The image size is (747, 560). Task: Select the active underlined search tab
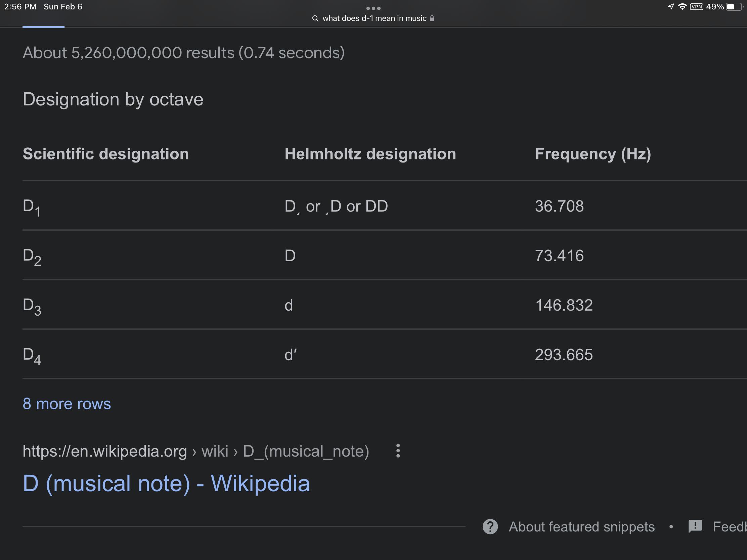43,24
